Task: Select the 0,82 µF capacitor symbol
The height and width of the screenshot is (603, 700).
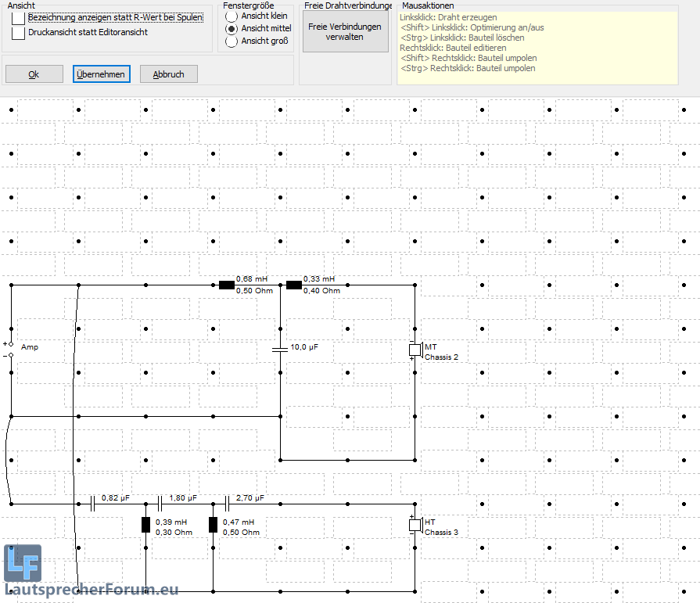Action: [92, 503]
